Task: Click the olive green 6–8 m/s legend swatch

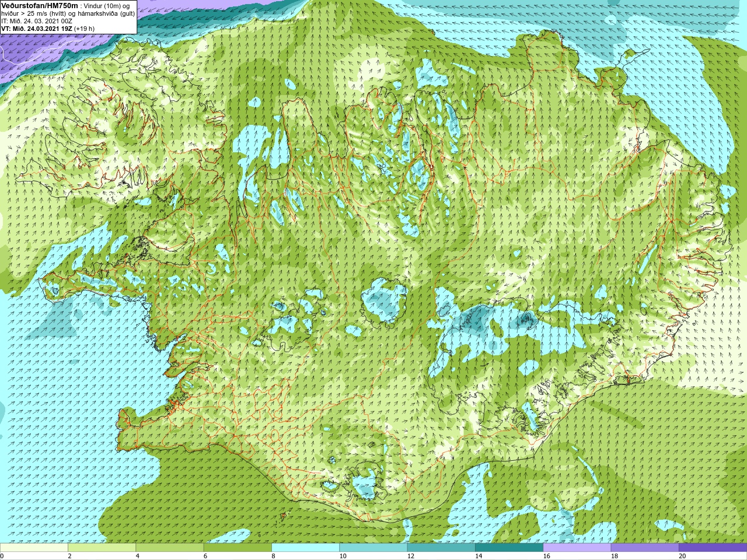Action: [238, 548]
